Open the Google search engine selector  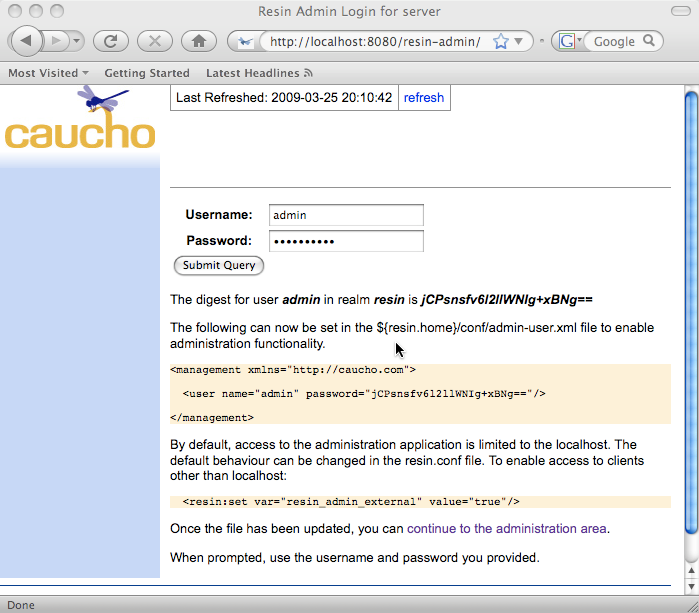570,41
